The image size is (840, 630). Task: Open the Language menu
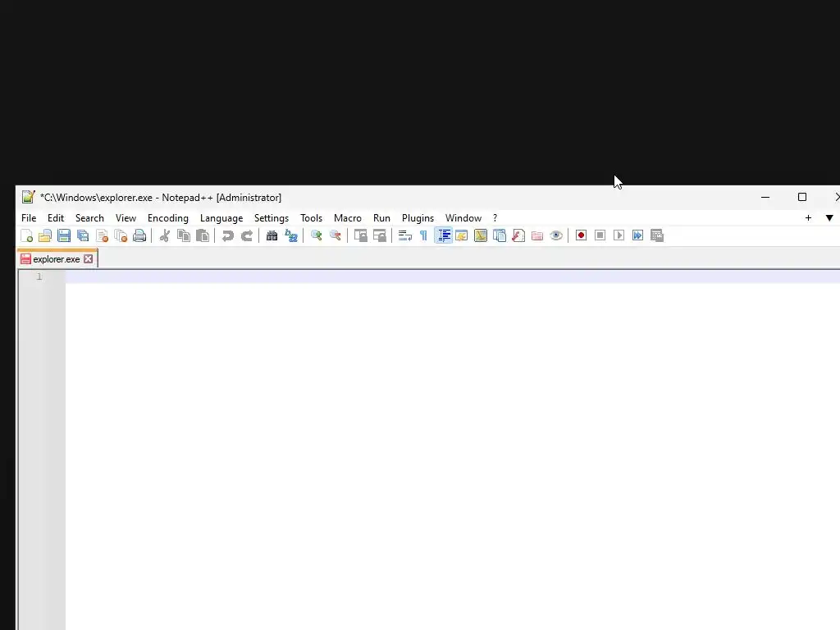click(221, 218)
